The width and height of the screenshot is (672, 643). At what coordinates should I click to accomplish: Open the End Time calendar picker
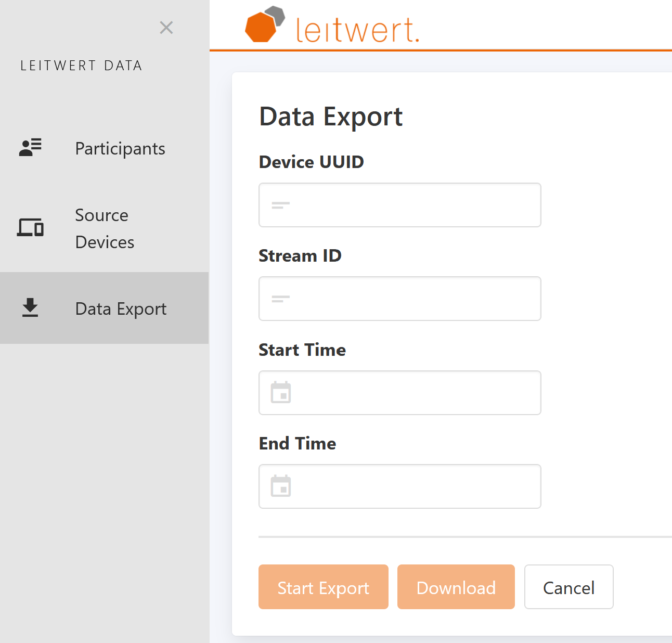click(x=281, y=486)
